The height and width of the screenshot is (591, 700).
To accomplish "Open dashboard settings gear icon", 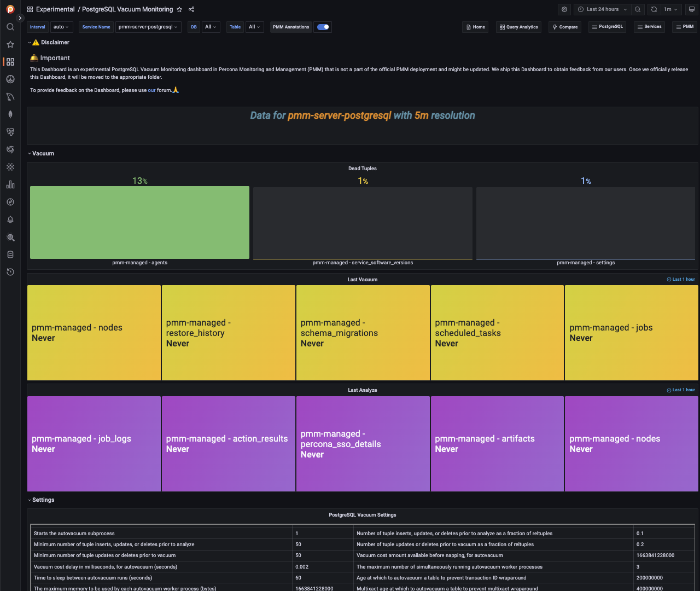I will pos(564,9).
